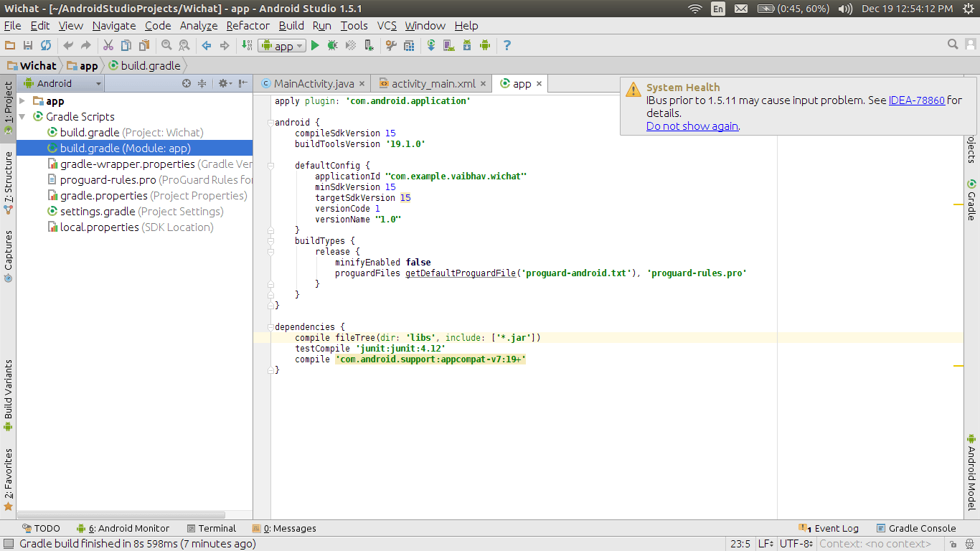
Task: Open the Gradle Console panel
Action: click(916, 528)
